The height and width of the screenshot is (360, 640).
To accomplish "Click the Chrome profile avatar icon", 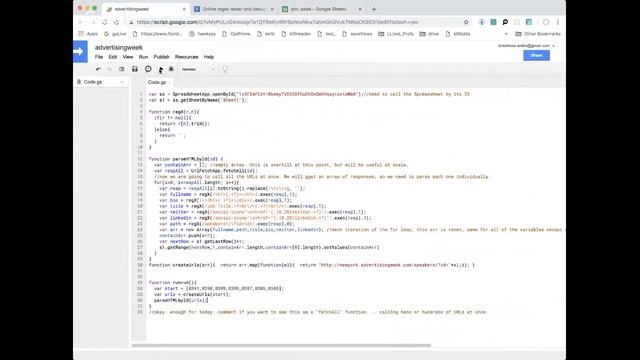I will click(546, 22).
